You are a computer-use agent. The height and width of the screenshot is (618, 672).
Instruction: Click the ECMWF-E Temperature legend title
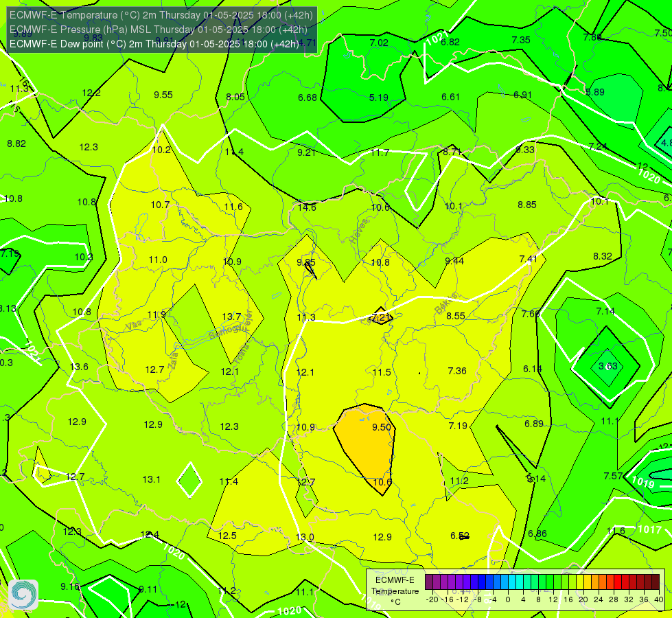[395, 586]
